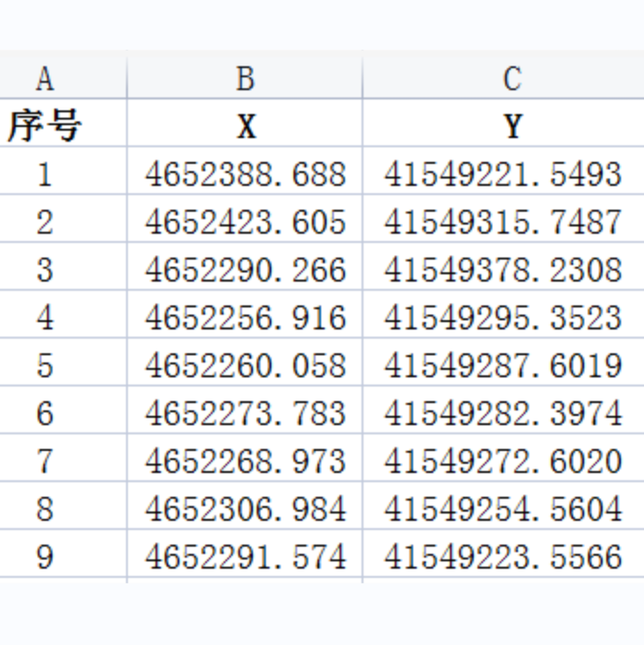Select cell with value 4652423.605
This screenshot has height=645, width=644.
tap(245, 218)
